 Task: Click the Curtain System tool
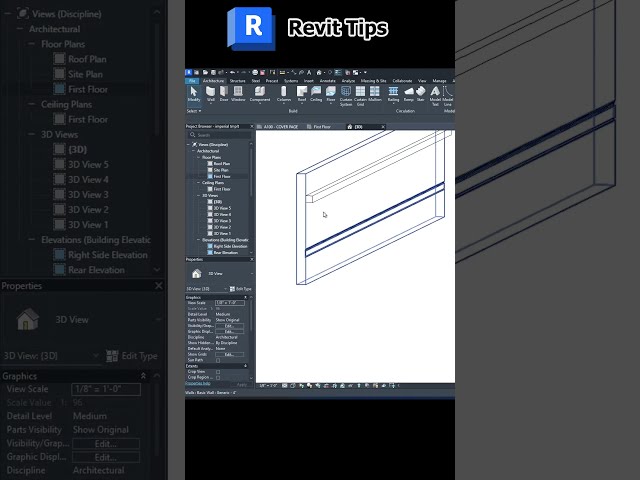tap(346, 96)
